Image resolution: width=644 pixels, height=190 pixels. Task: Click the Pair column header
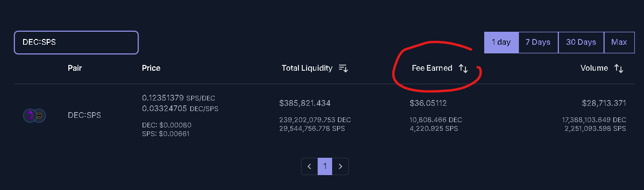coord(75,68)
